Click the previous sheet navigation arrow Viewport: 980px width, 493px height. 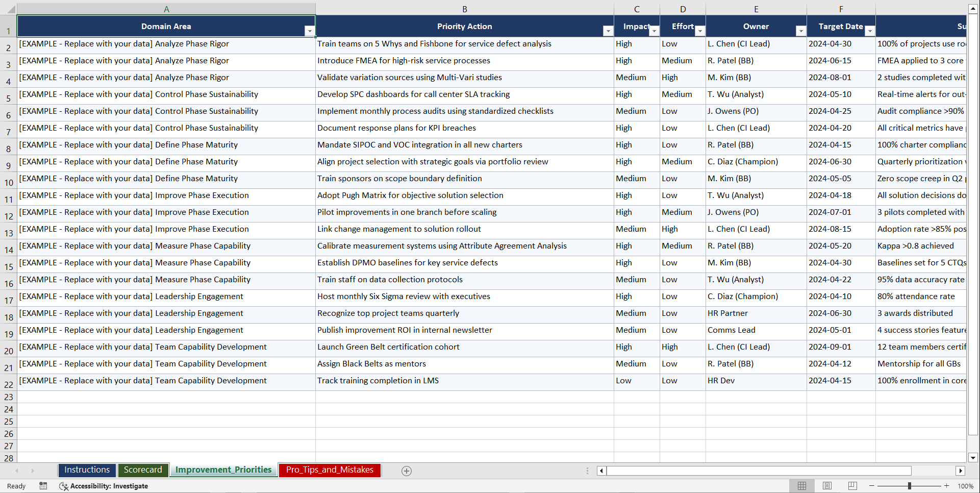point(17,471)
